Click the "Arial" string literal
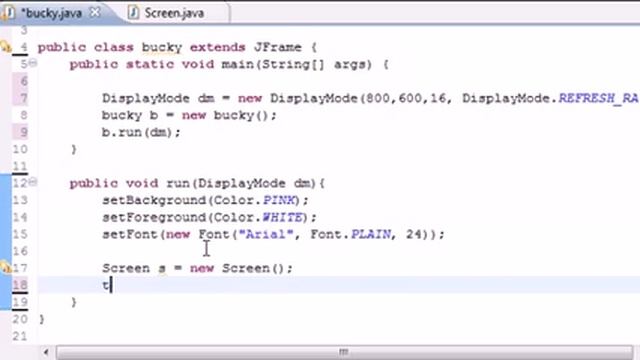Viewport: 640px width, 360px height. pyautogui.click(x=267, y=234)
